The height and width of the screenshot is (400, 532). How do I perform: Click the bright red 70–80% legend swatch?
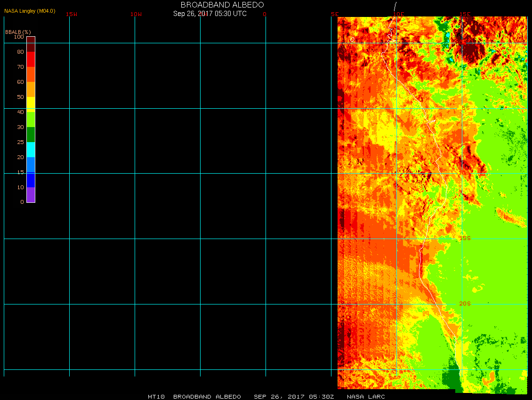pos(31,59)
